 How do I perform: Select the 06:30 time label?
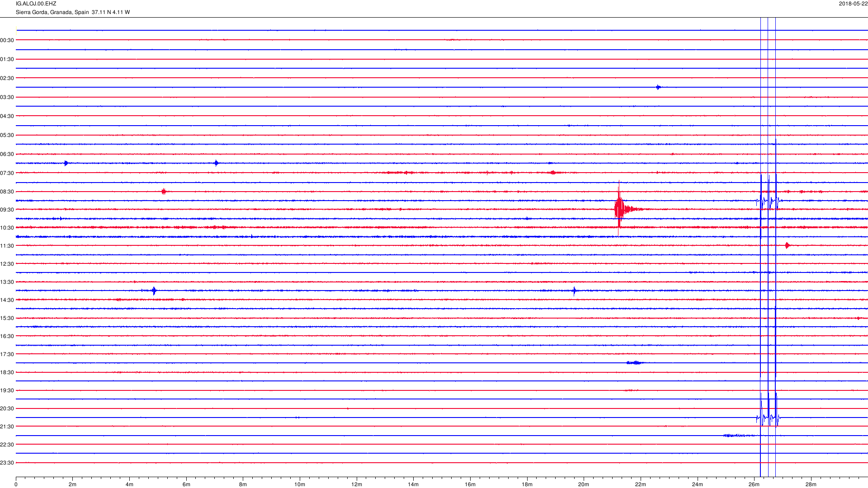(7, 154)
